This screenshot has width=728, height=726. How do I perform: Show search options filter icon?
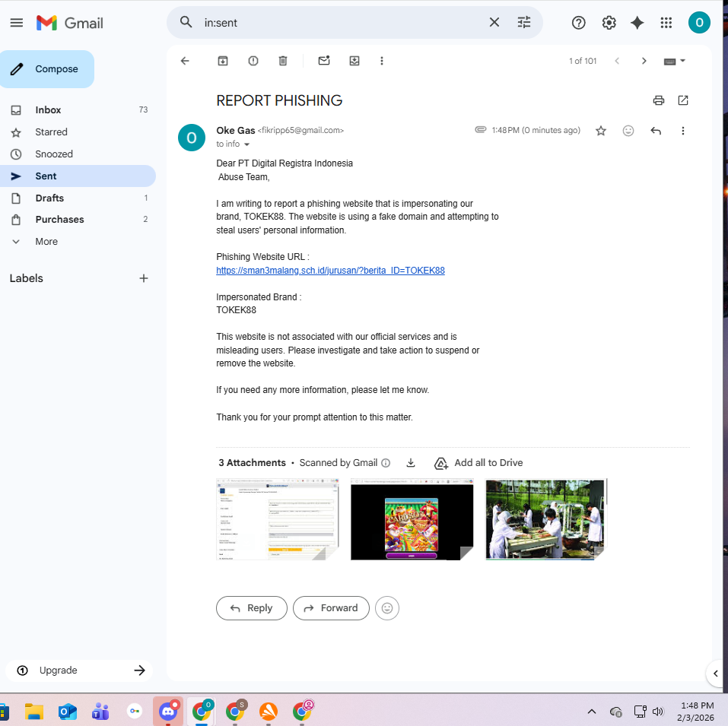click(x=523, y=22)
